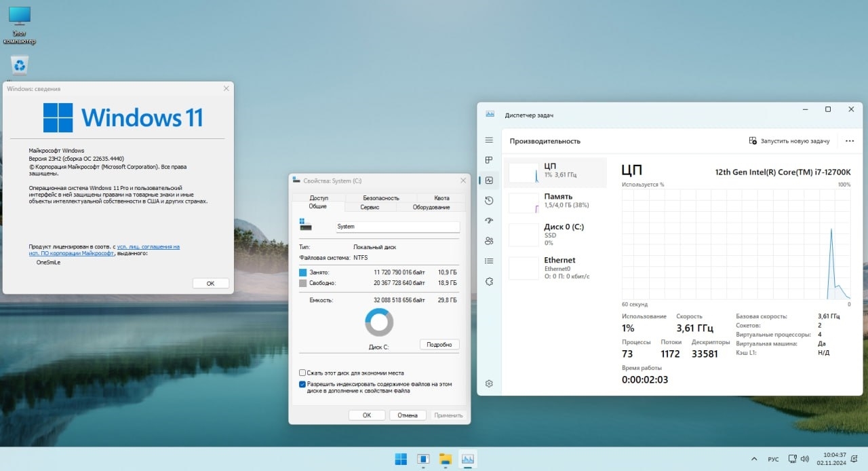Click the disk name field containing 'System'

tap(398, 227)
